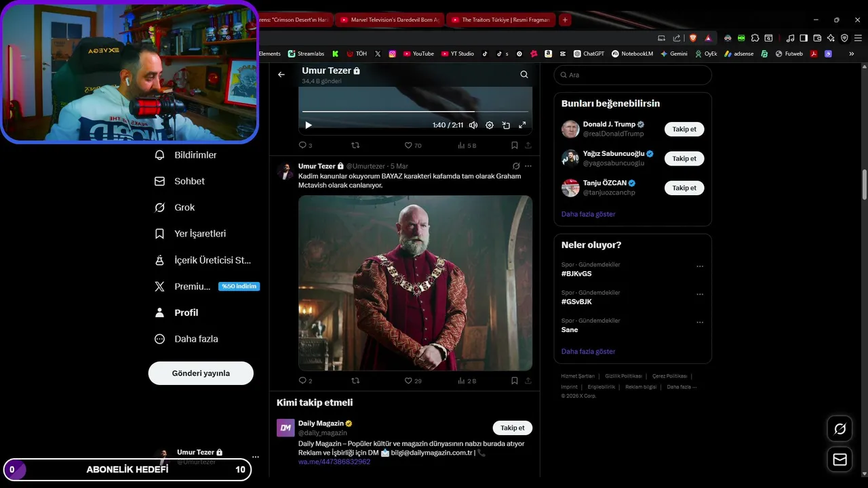Follow Yağız Sabuncuoğlu
Screen dimensions: 868x488
click(x=684, y=159)
